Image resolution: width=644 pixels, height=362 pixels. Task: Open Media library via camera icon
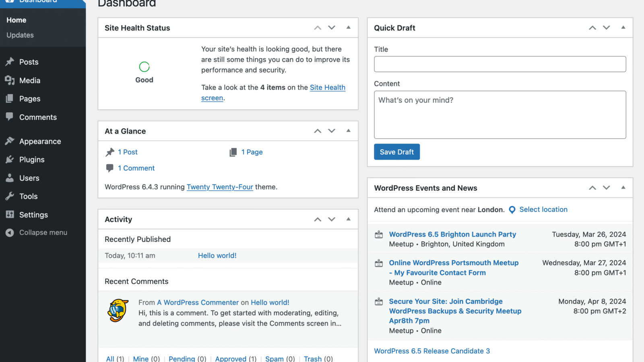10,80
